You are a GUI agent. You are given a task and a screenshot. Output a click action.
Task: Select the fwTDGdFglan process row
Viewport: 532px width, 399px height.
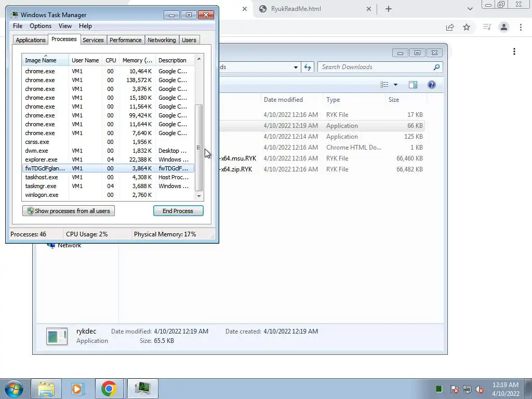pos(108,168)
